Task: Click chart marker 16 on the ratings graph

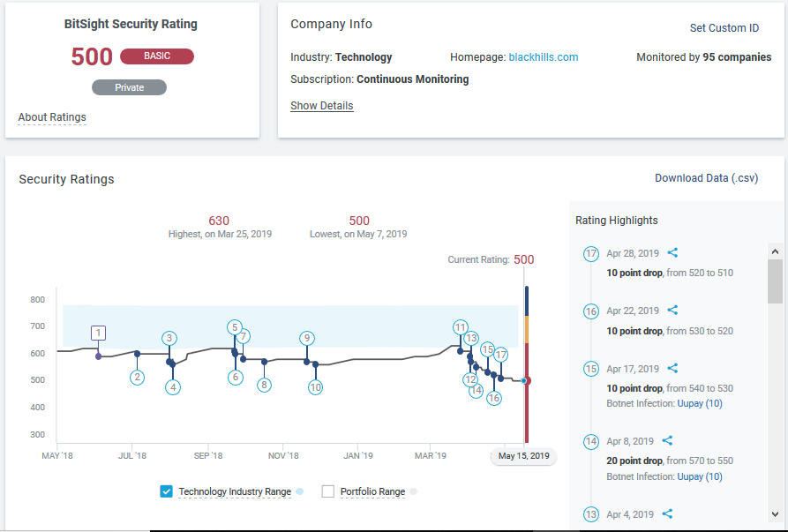Action: pyautogui.click(x=494, y=399)
